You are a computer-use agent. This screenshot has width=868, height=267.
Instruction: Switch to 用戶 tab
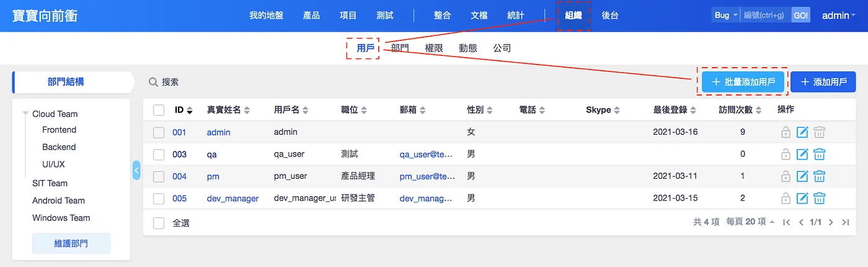pos(365,48)
